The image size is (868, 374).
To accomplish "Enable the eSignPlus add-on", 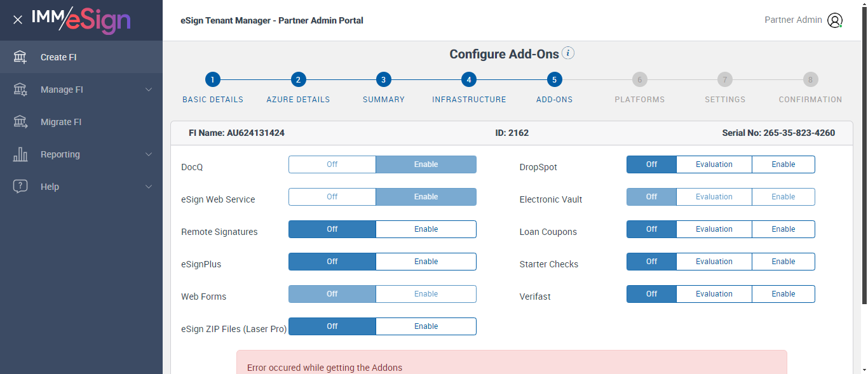I will click(x=426, y=262).
